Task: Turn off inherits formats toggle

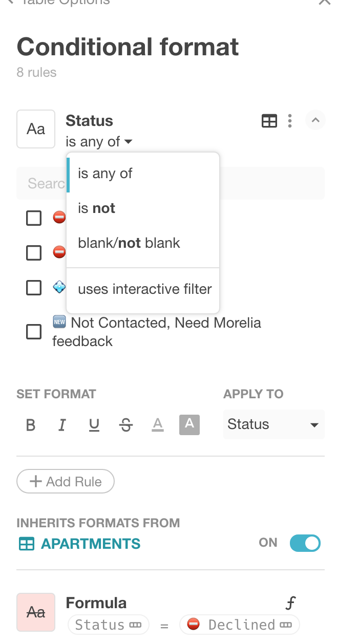Action: click(x=305, y=543)
